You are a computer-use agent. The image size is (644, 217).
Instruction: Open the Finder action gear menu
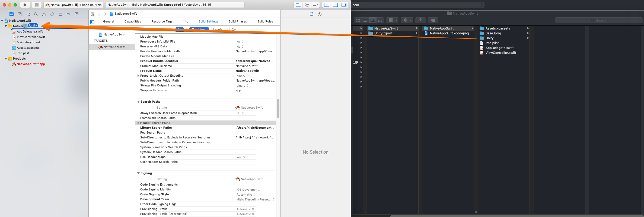click(407, 20)
